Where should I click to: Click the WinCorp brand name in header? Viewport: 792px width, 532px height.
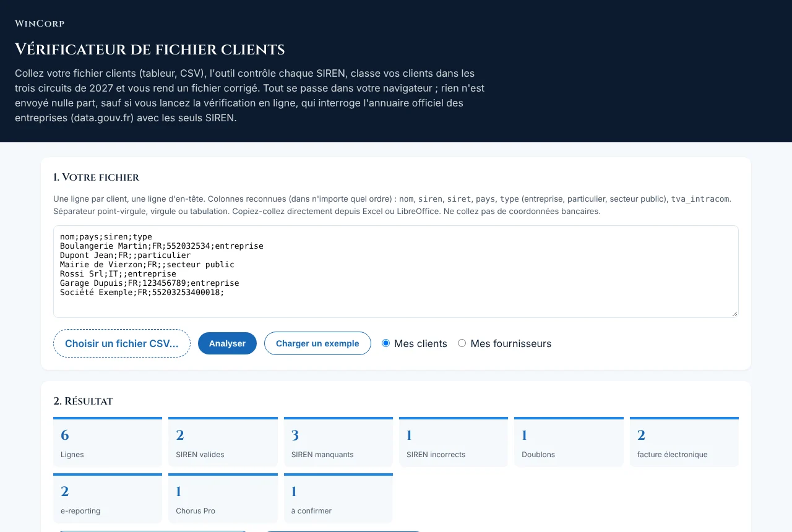click(x=40, y=24)
